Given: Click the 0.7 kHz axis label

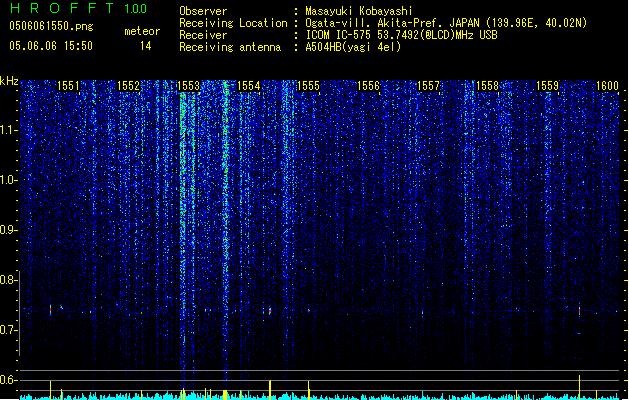Looking at the screenshot, I should point(9,330).
